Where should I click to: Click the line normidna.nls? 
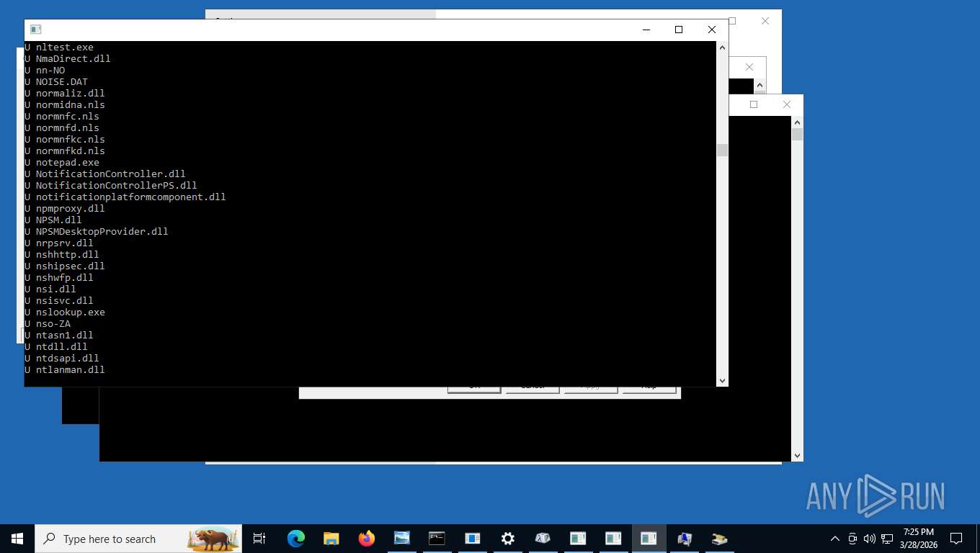[71, 104]
